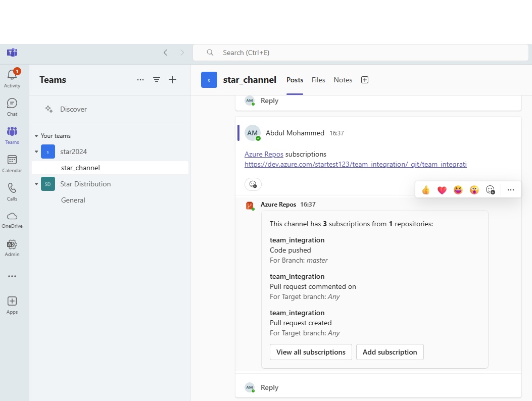Switch to the Posts tab
The width and height of the screenshot is (532, 401).
click(x=295, y=80)
